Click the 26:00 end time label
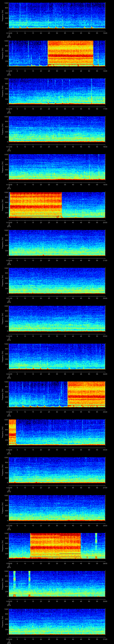 105,450
